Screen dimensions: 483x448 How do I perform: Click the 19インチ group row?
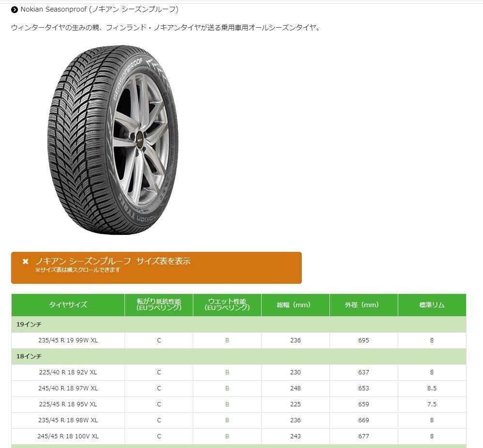point(239,324)
